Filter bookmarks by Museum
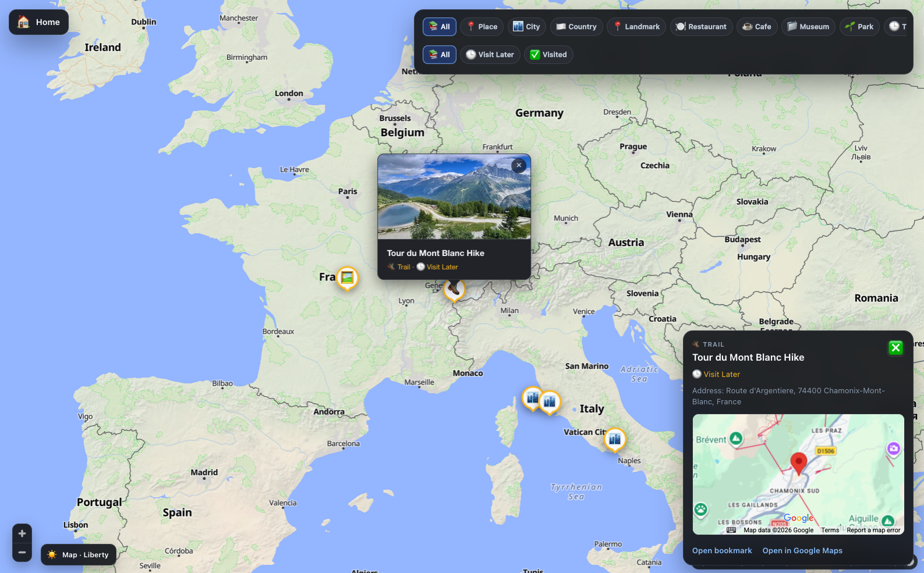This screenshot has height=573, width=924. pyautogui.click(x=808, y=27)
